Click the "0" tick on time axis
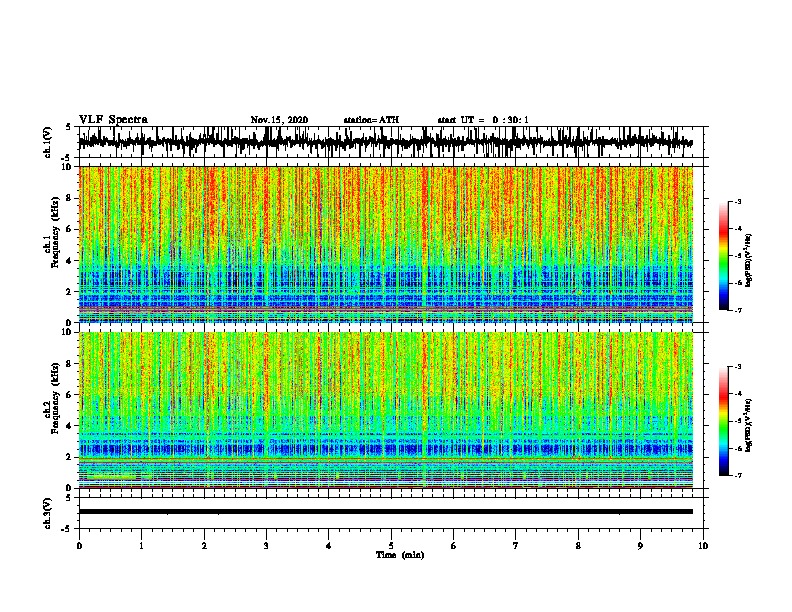Viewport: 792px width, 612px height. point(79,546)
